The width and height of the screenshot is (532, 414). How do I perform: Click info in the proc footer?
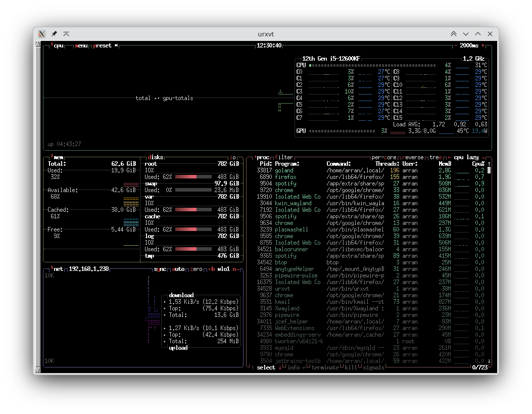tap(294, 367)
